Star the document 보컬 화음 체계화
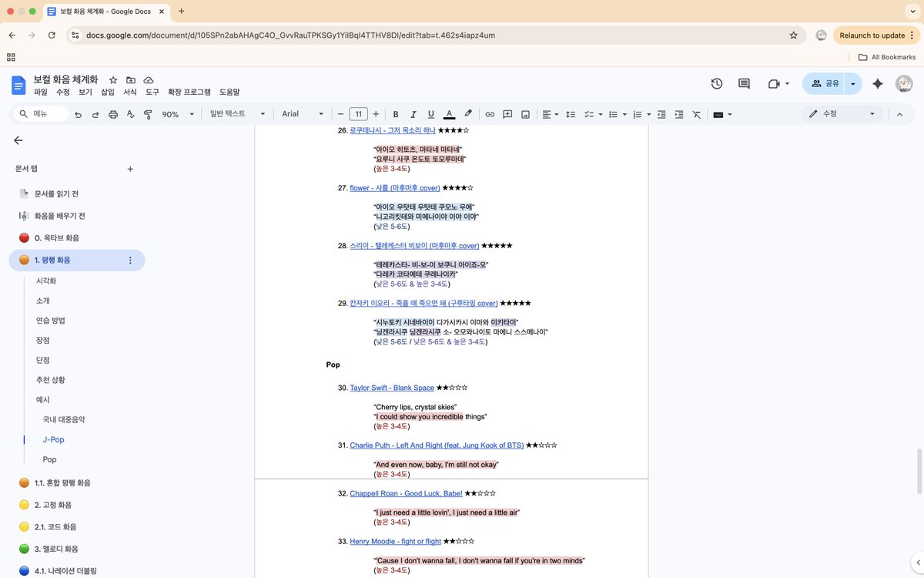Screen dimensions: 924x578 113,80
